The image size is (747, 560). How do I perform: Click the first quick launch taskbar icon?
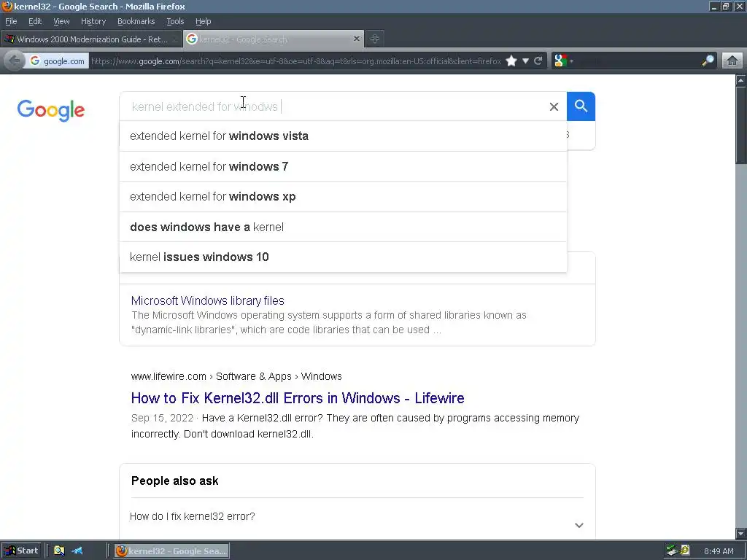coord(59,551)
